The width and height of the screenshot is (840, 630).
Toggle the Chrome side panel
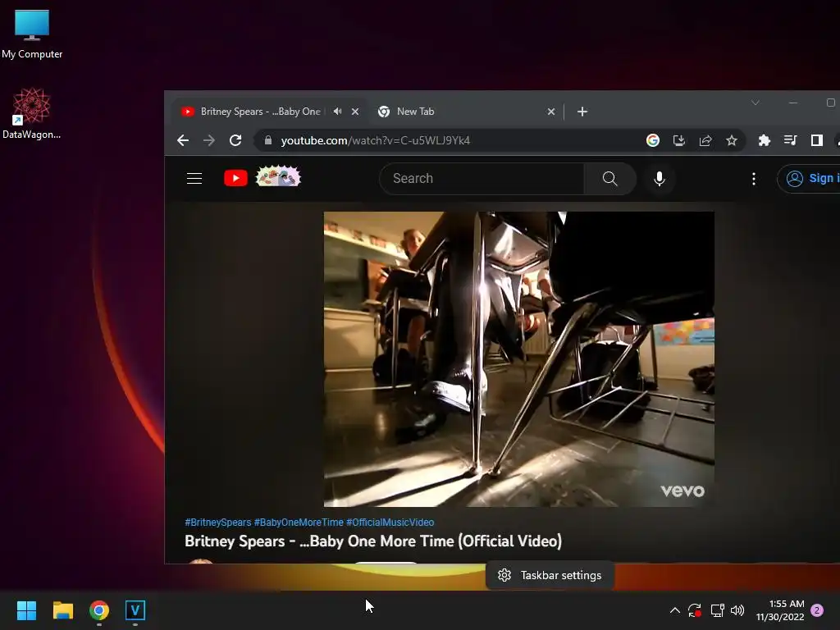(x=816, y=140)
